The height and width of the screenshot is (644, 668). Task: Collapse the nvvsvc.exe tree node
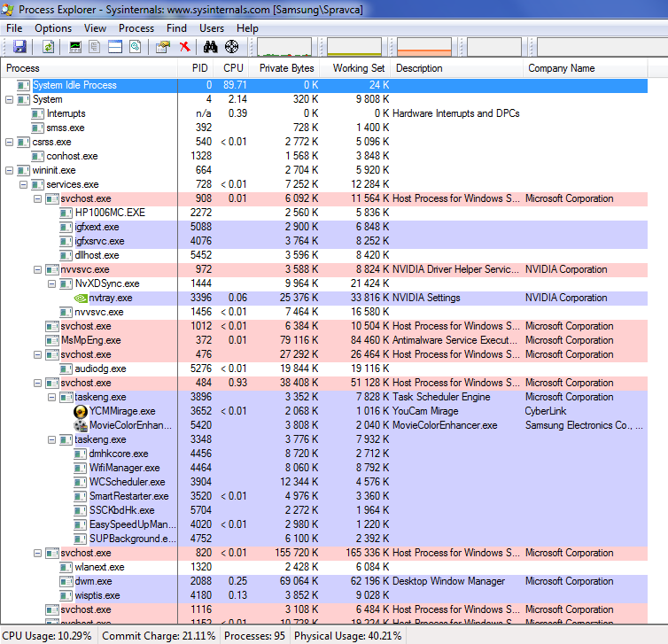(38, 269)
